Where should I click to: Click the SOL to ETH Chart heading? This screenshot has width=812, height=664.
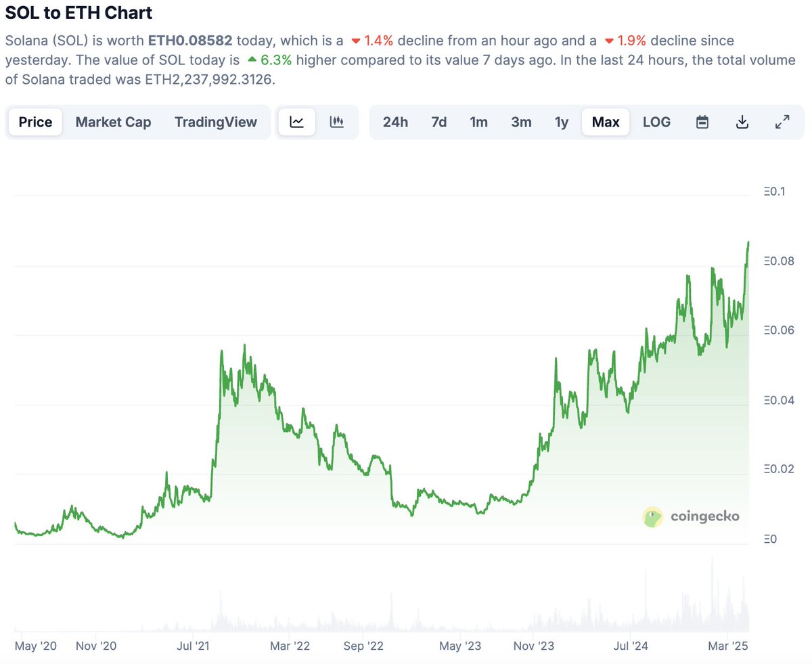pos(79,13)
